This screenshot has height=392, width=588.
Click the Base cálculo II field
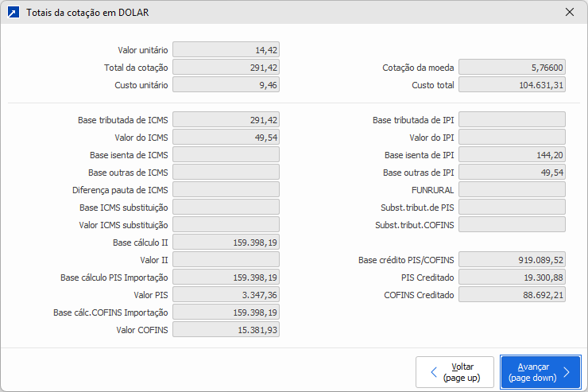(x=226, y=243)
